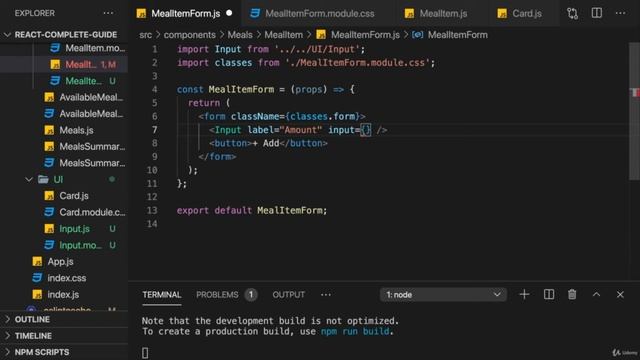Click npm run build in terminal
Image resolution: width=640 pixels, height=360 pixels.
[355, 331]
